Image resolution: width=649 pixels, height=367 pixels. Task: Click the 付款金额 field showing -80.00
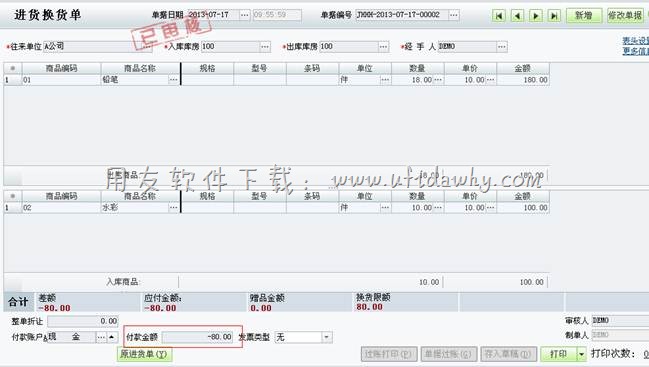point(197,337)
